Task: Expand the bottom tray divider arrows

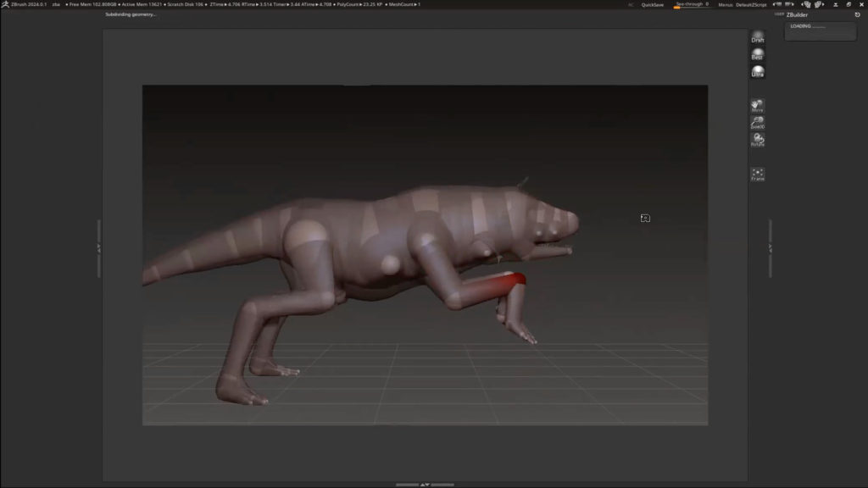Action: tap(426, 485)
